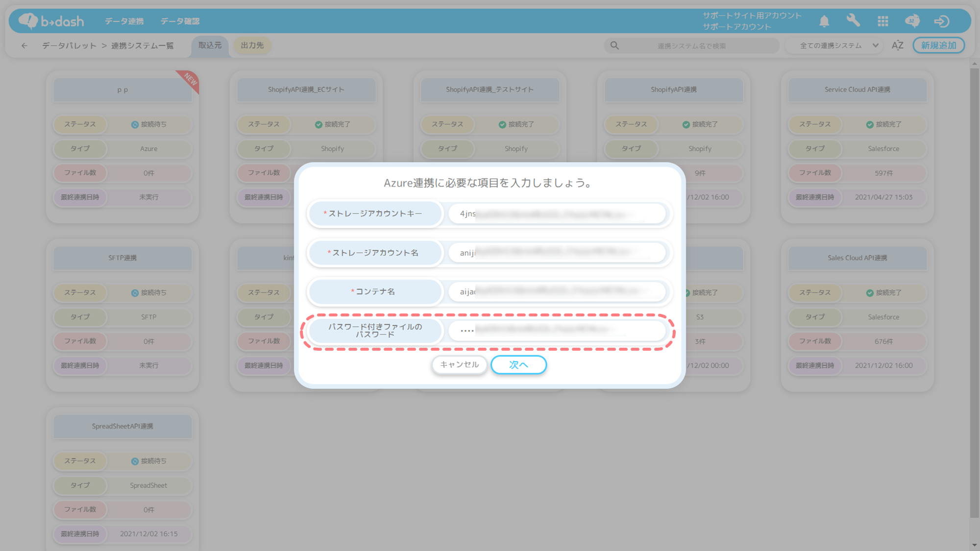Screen dimensions: 980x551
Task: Switch to the 取込元 tab
Action: 210,46
